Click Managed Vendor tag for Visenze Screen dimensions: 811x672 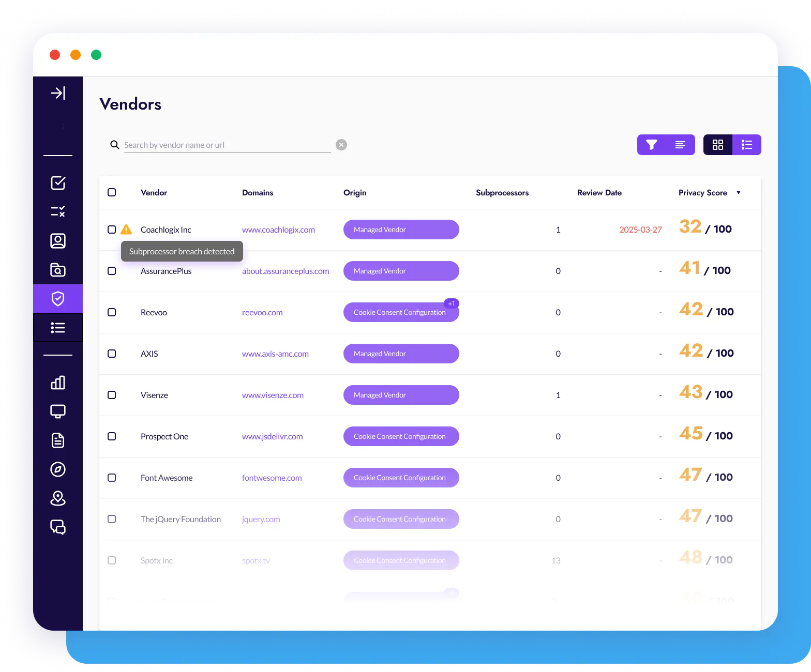401,395
